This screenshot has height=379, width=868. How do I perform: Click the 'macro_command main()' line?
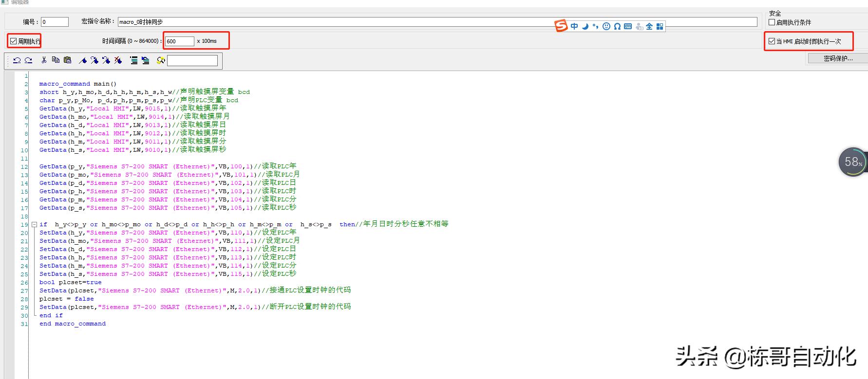coord(78,84)
